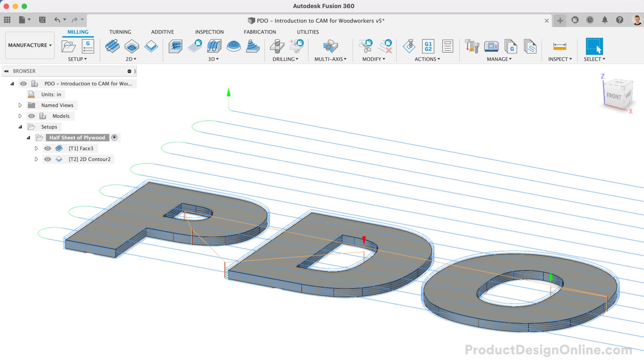Open Post Process G1 G2 icon

click(x=428, y=46)
